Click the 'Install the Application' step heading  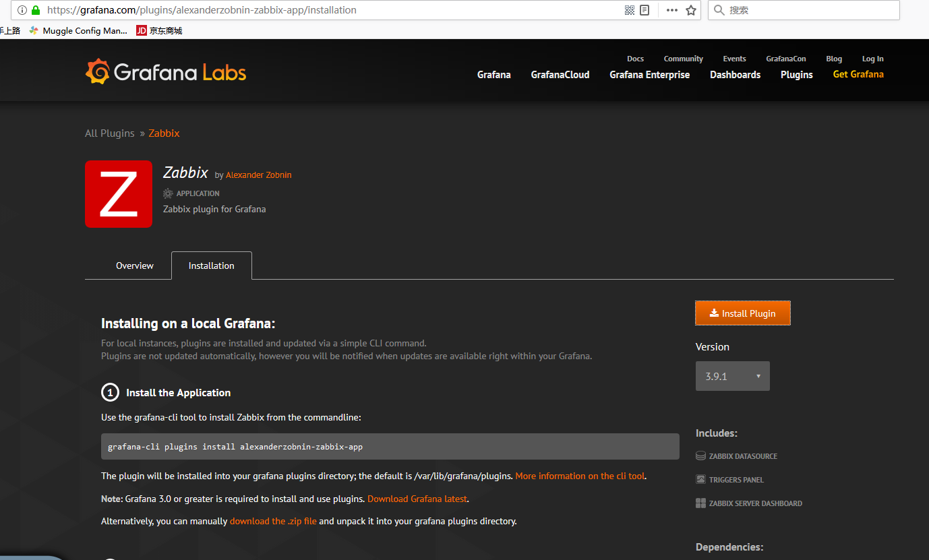(179, 393)
